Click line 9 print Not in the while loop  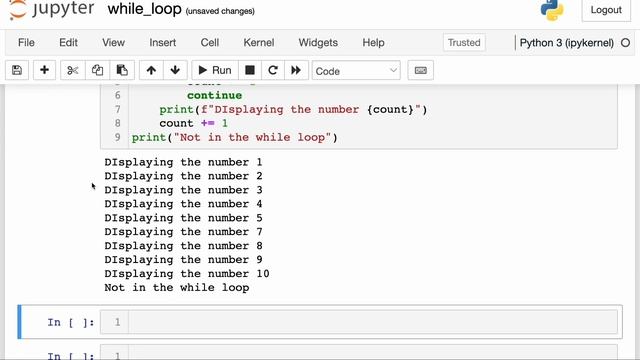point(235,137)
